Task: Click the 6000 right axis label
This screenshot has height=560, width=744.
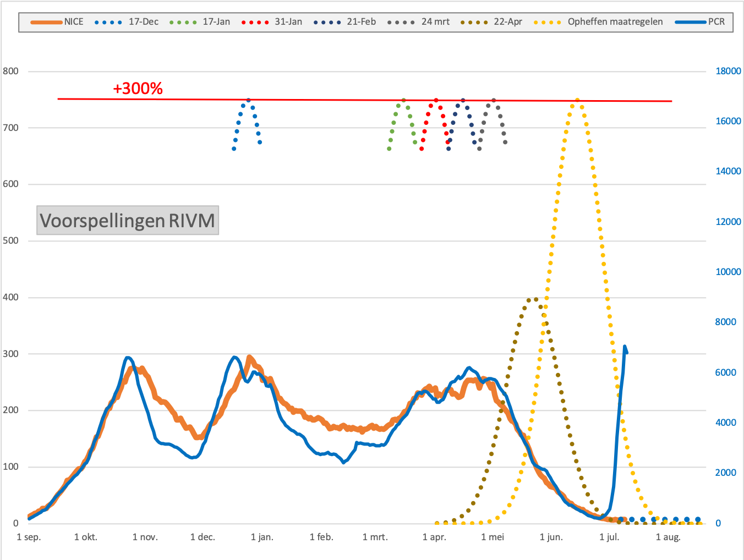Action: (x=725, y=372)
